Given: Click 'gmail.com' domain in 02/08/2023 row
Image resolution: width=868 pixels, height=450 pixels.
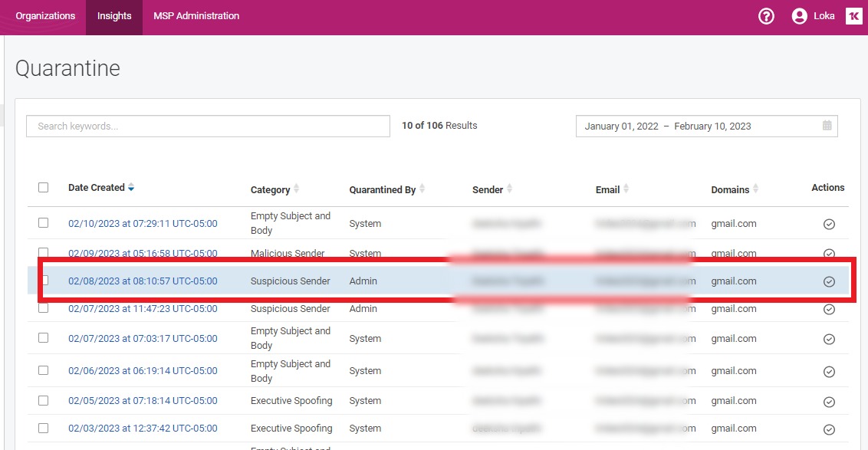Looking at the screenshot, I should [734, 281].
